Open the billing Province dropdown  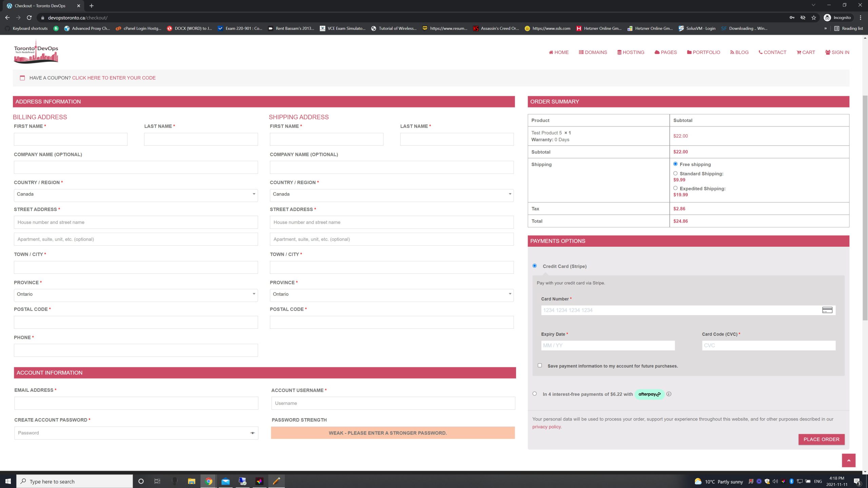tap(136, 294)
